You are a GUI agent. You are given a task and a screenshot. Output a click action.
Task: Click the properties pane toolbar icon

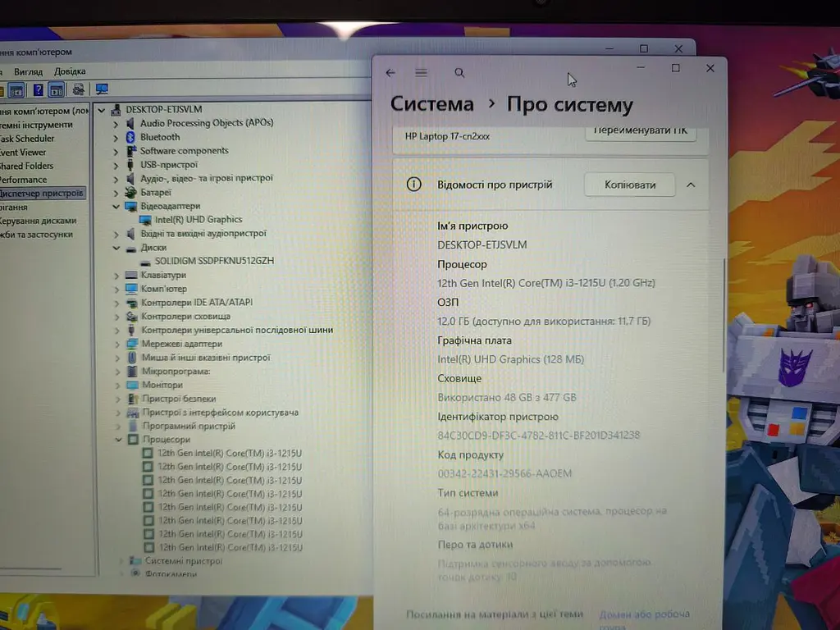click(x=57, y=89)
